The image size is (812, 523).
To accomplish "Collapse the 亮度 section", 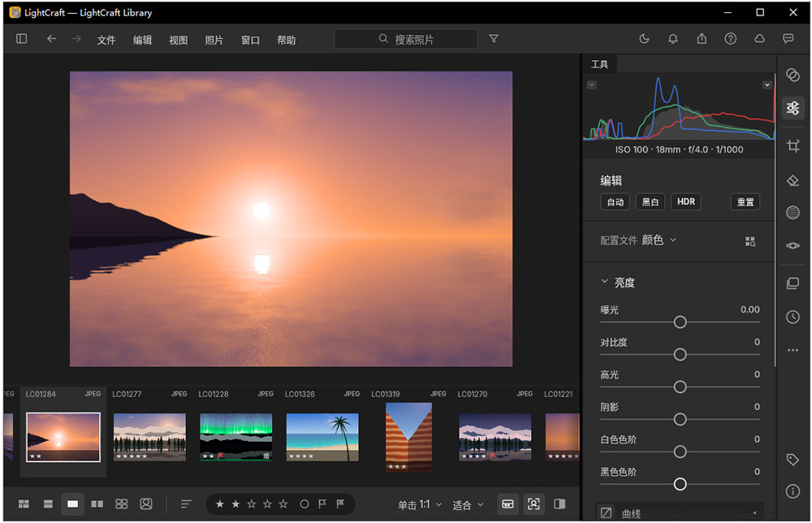I will click(x=604, y=281).
